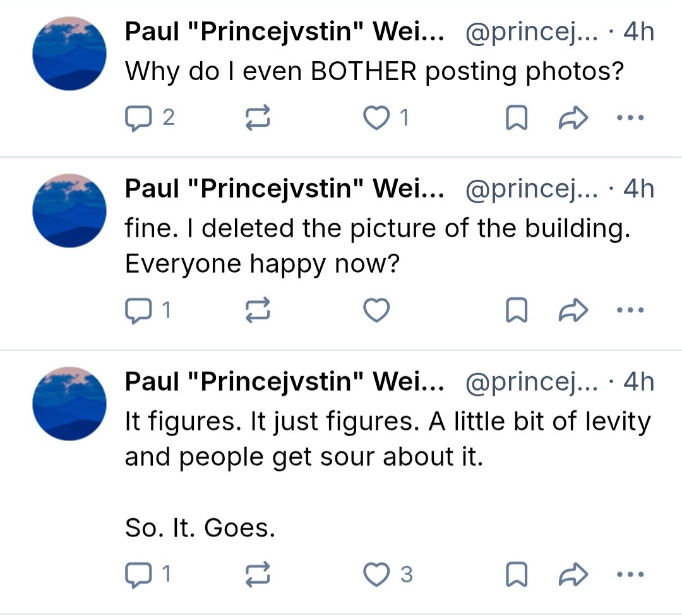682x616 pixels.
Task: Open profile avatar on "deleted the picture" post
Action: point(70,210)
